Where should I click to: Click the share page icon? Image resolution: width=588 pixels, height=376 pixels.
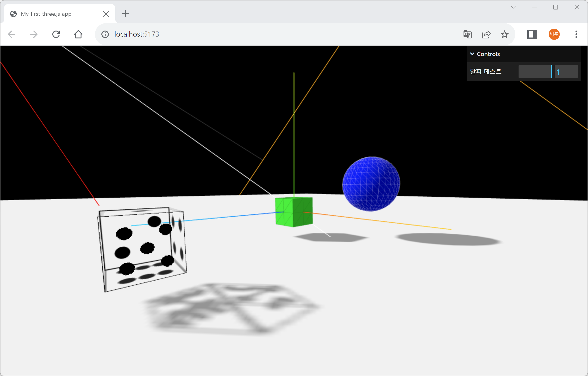click(486, 34)
